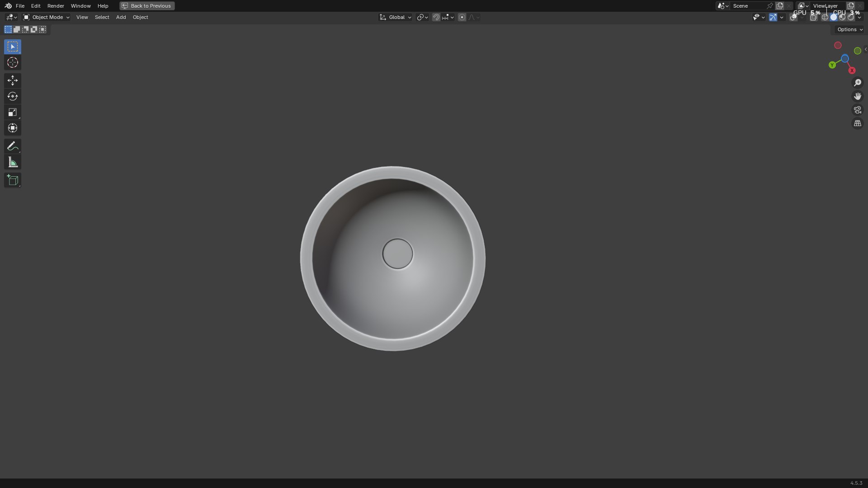Activate the Add Cube tool
The image size is (868, 488).
[13, 180]
